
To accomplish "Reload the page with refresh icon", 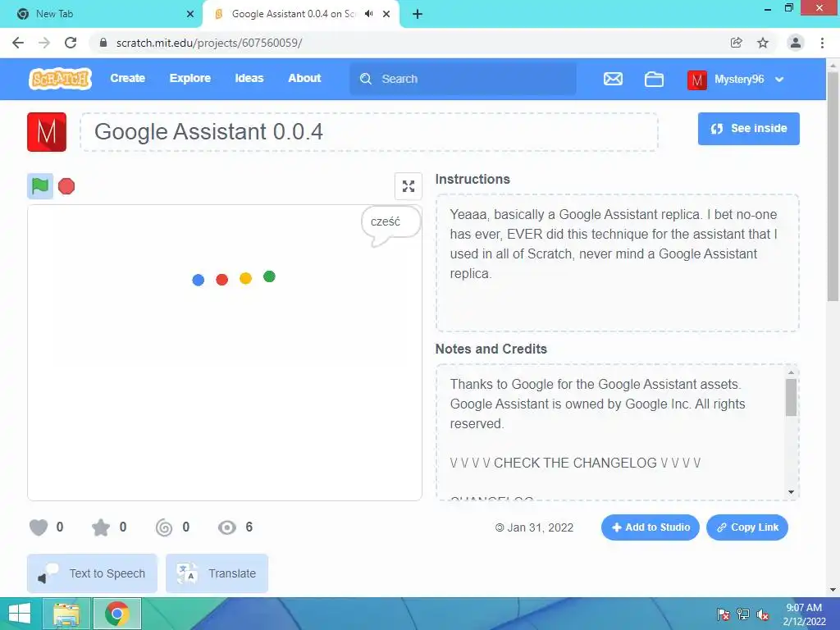I will (71, 43).
